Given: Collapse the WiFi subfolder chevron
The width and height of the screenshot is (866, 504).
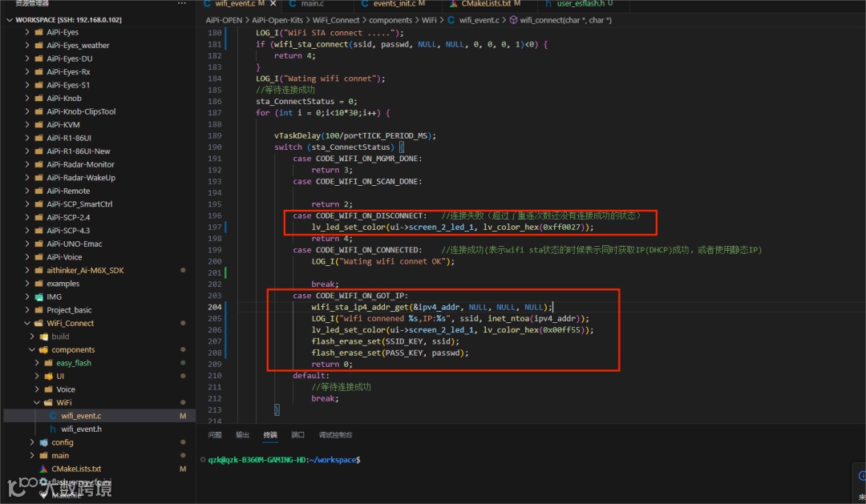Looking at the screenshot, I should [x=37, y=402].
